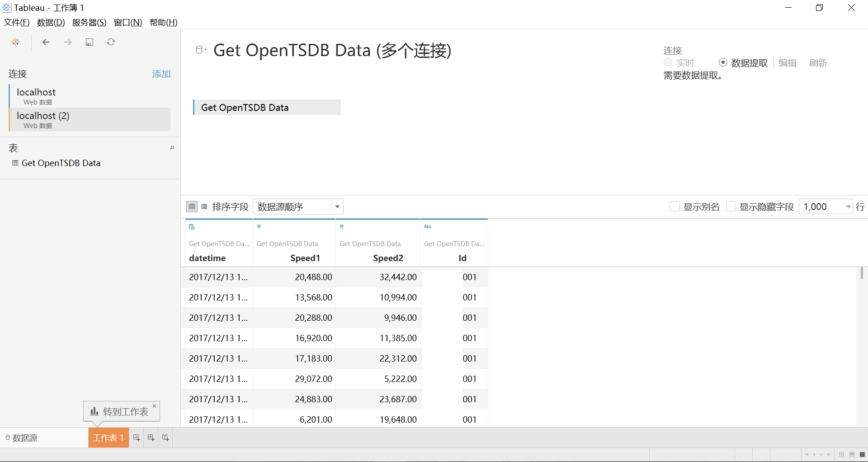Show tabs view icon in status bar
This screenshot has width=868, height=462.
click(862, 455)
